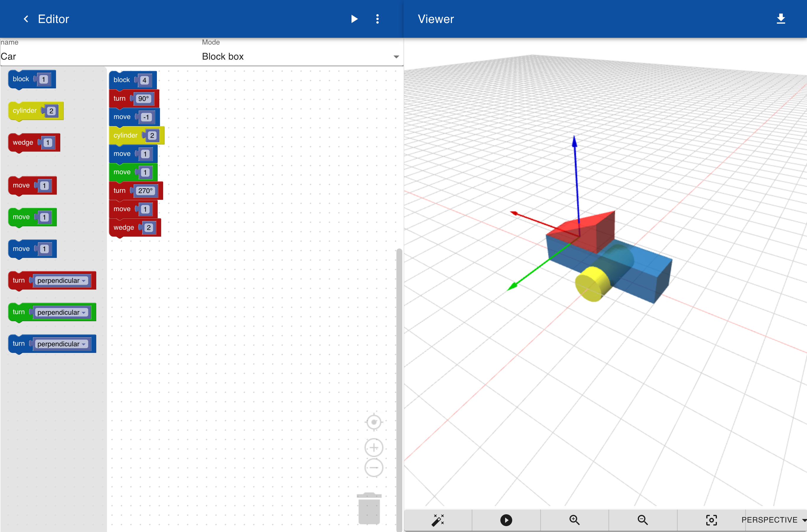The image size is (807, 532).
Task: Download the model from the Viewer header
Action: pyautogui.click(x=781, y=19)
